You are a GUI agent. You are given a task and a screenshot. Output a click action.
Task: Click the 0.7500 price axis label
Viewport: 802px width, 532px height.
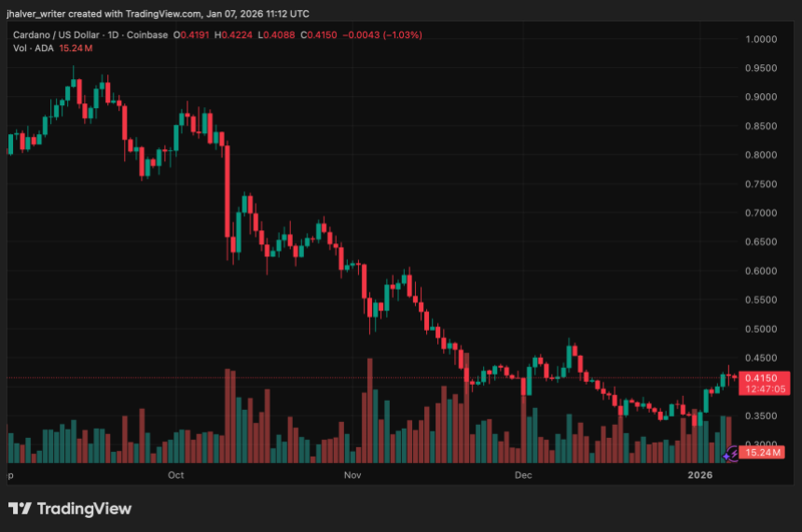[x=761, y=184]
